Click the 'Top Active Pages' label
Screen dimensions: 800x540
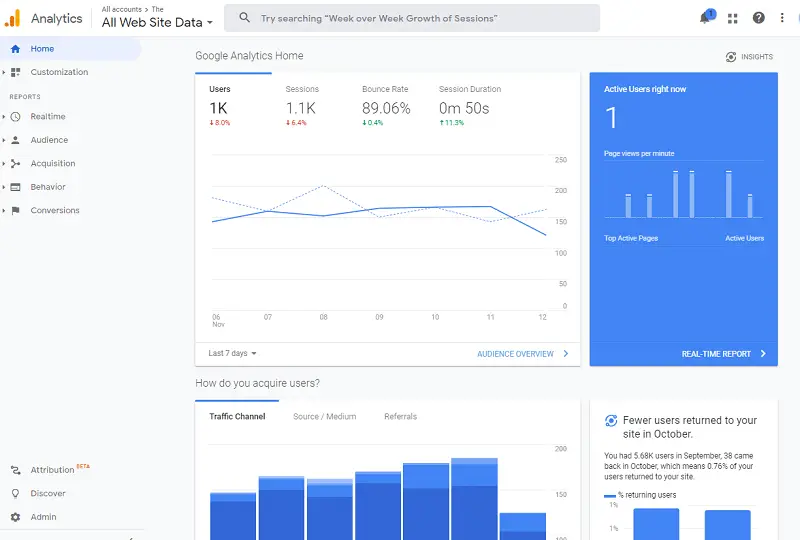pos(631,238)
